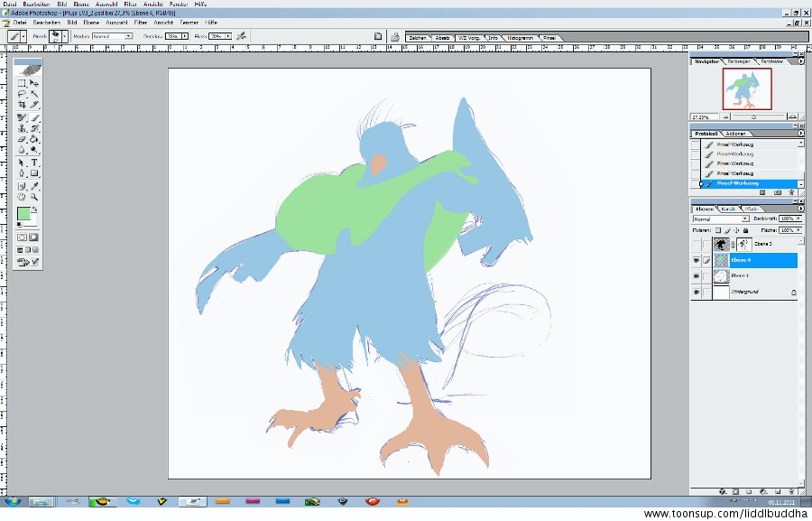Viewport: 812px width, 521px height.
Task: Select the Move tool
Action: [34, 83]
